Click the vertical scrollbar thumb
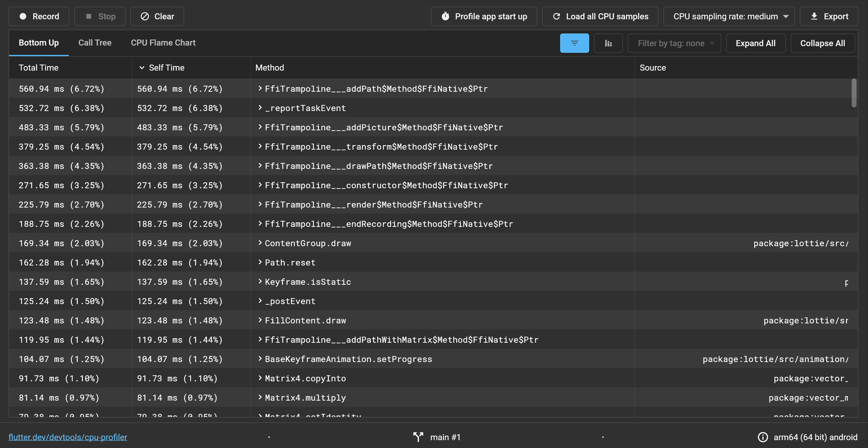This screenshot has width=868, height=448. [x=854, y=93]
